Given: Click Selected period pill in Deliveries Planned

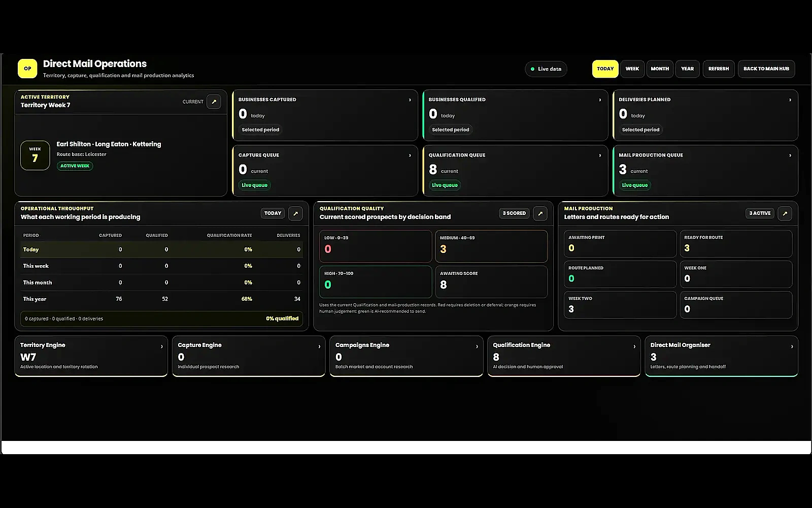Looking at the screenshot, I should (640, 130).
